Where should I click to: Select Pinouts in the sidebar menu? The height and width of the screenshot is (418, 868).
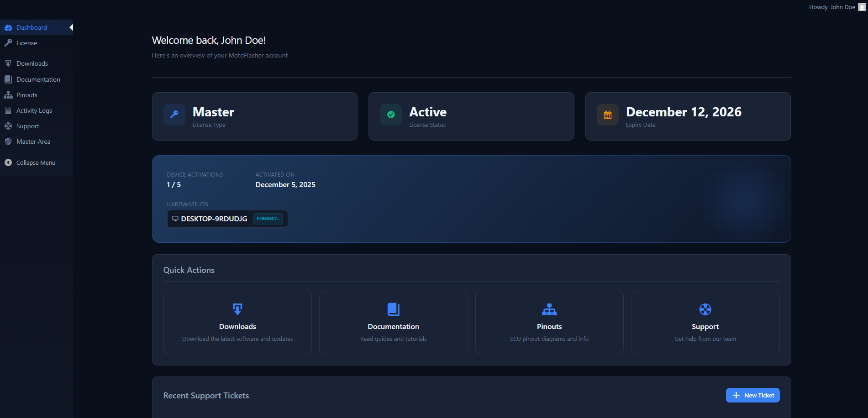pos(37,95)
